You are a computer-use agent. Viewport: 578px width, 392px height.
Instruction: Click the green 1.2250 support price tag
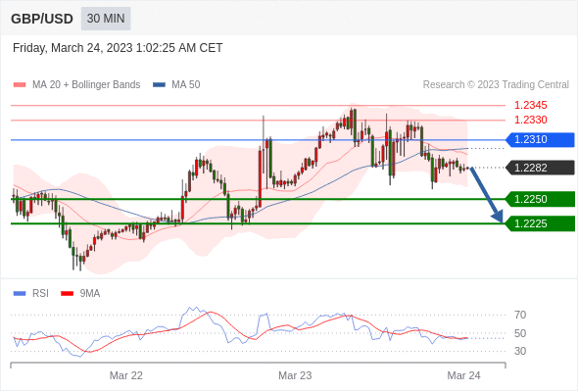point(540,199)
